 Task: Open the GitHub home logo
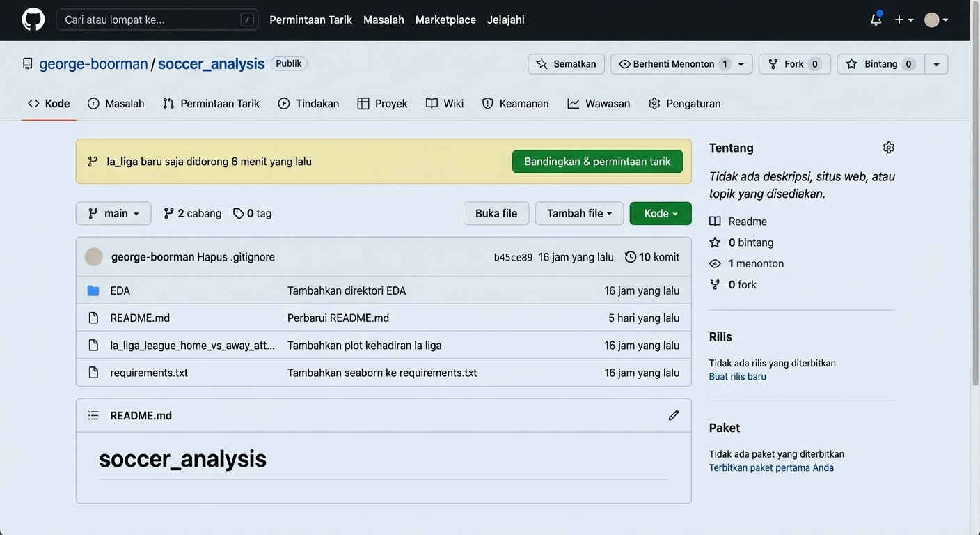33,20
